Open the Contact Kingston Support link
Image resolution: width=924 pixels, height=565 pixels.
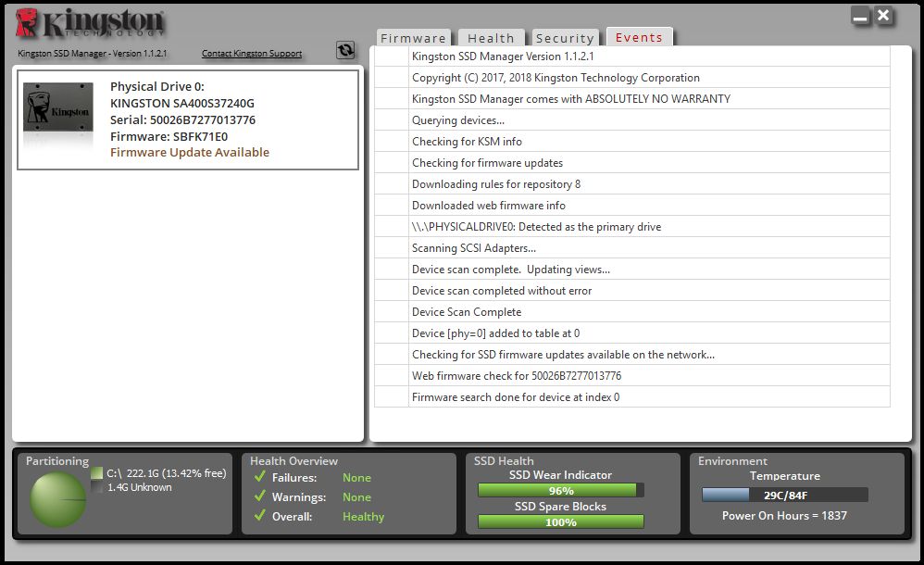click(x=252, y=53)
